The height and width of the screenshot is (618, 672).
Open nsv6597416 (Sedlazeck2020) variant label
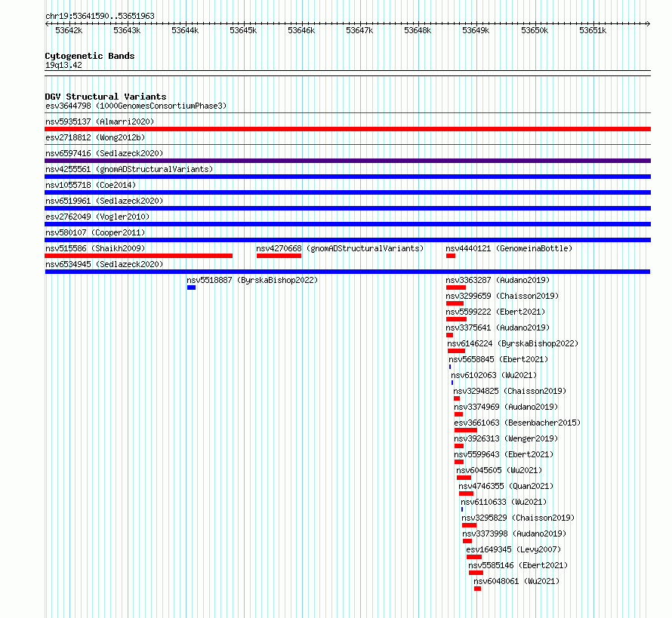click(104, 153)
